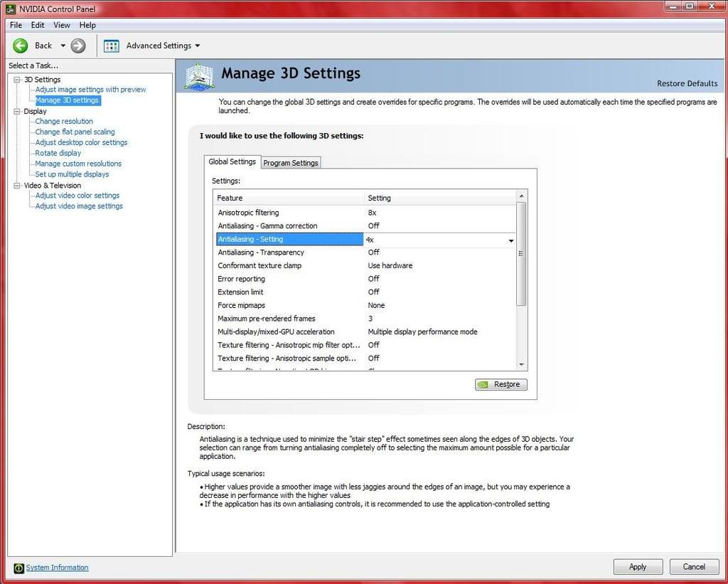Click the Advanced Settings view icon
This screenshot has width=728, height=584.
click(x=111, y=46)
